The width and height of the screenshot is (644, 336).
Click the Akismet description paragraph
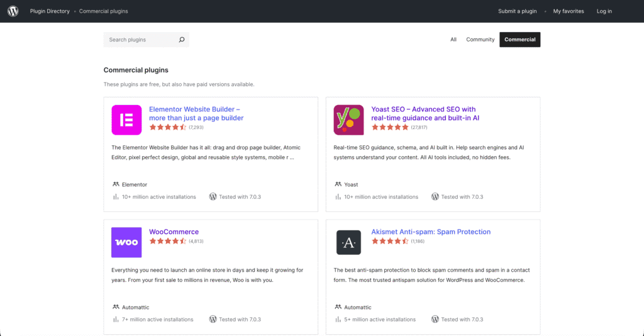pos(431,275)
